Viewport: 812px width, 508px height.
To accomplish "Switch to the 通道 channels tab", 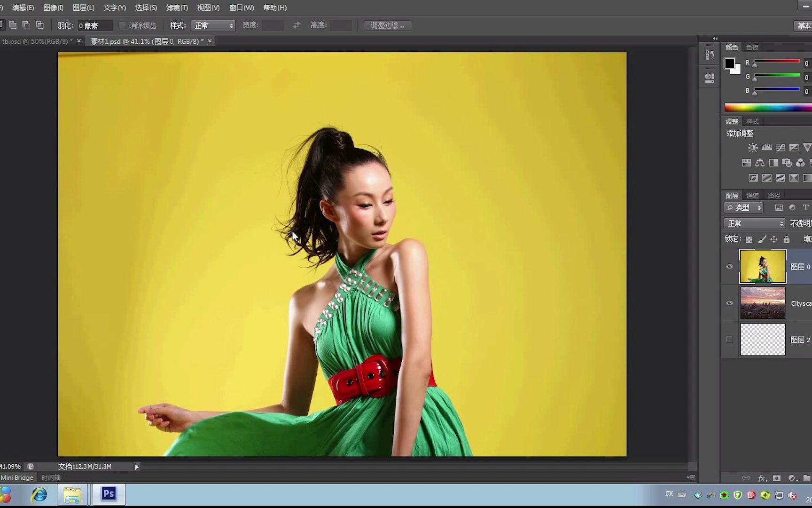I will click(x=752, y=196).
